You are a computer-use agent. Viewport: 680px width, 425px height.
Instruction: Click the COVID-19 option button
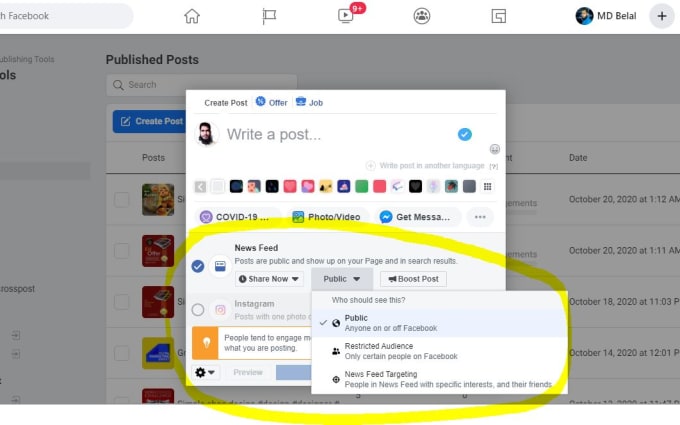tap(238, 217)
